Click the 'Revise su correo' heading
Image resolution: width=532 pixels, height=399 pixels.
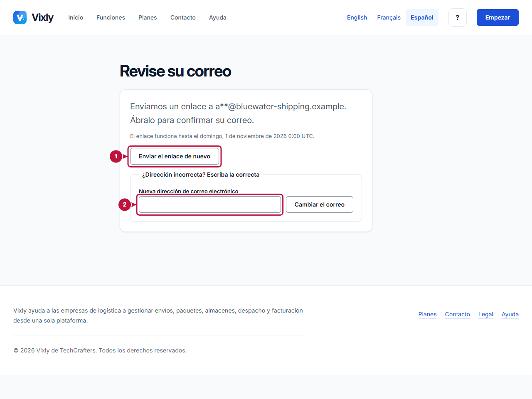point(175,71)
